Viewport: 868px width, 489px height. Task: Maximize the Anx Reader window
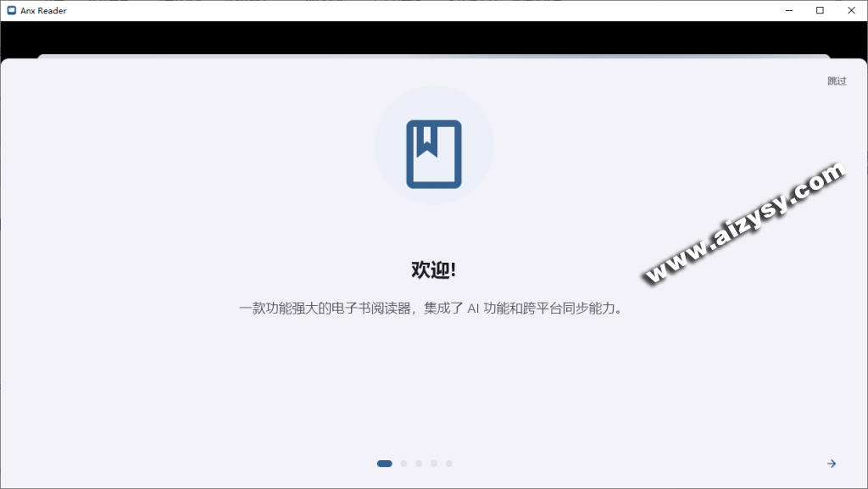820,10
